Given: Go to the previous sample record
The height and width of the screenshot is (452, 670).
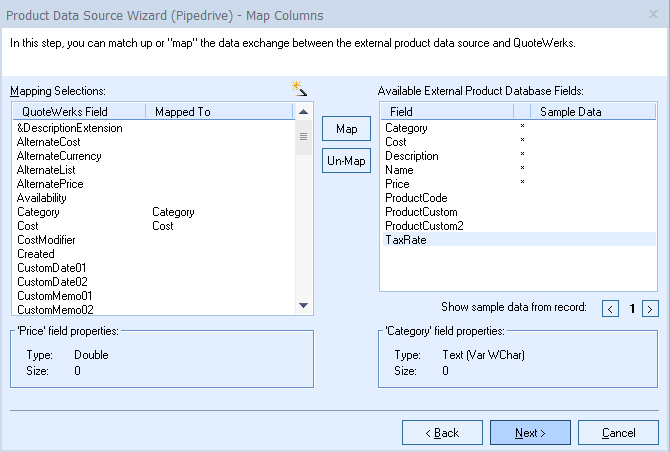Looking at the screenshot, I should pos(610,309).
